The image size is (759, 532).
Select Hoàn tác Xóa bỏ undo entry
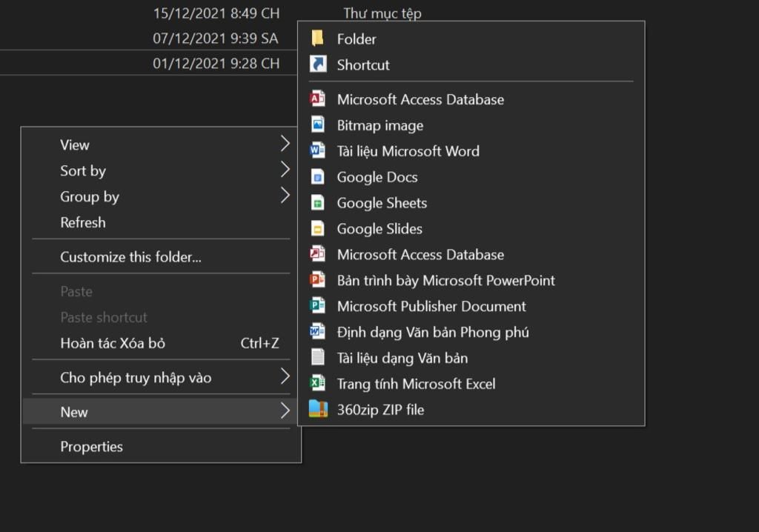113,343
